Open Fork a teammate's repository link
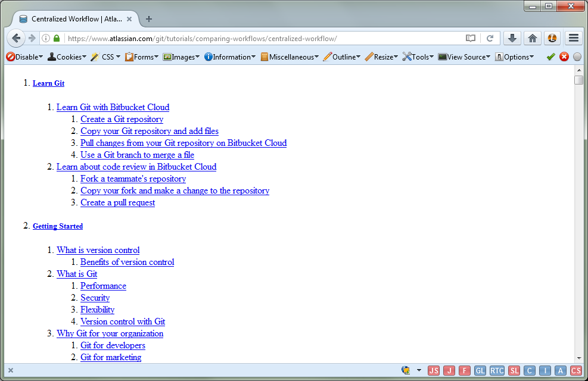This screenshot has height=381, width=588. [133, 179]
